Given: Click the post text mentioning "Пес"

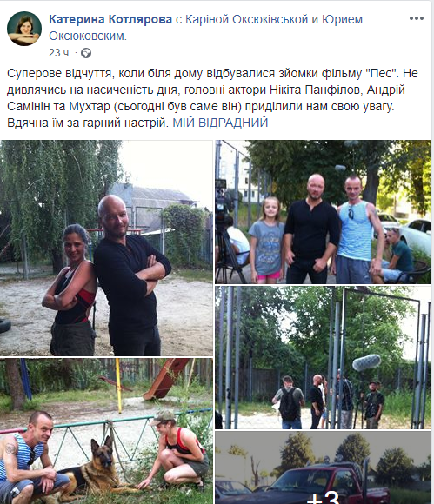Looking at the screenshot, I should (212, 98).
